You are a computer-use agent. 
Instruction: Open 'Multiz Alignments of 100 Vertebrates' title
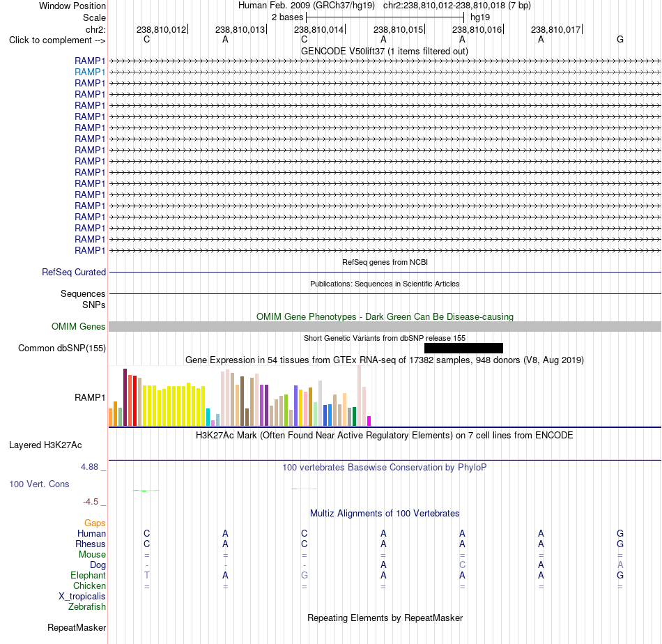coord(385,514)
